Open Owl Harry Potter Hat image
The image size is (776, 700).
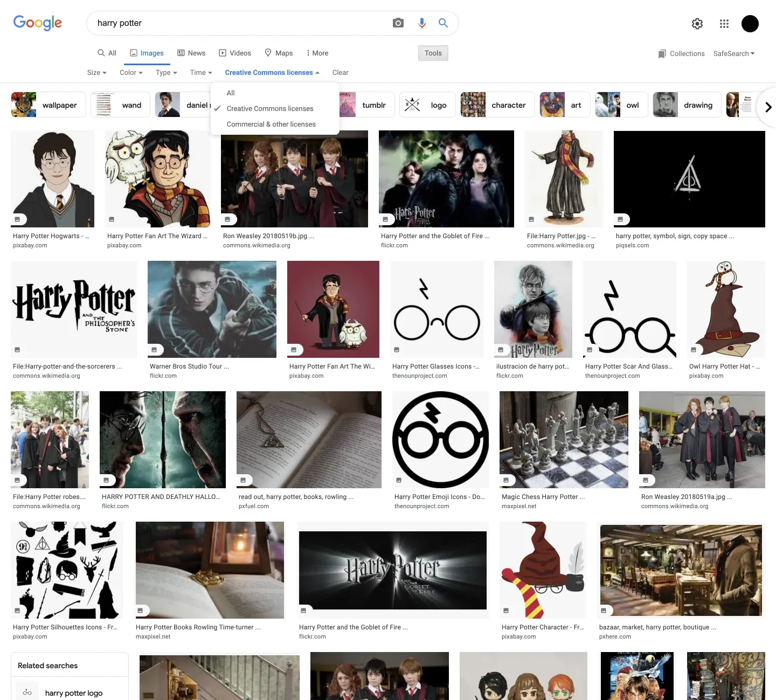[x=726, y=309]
